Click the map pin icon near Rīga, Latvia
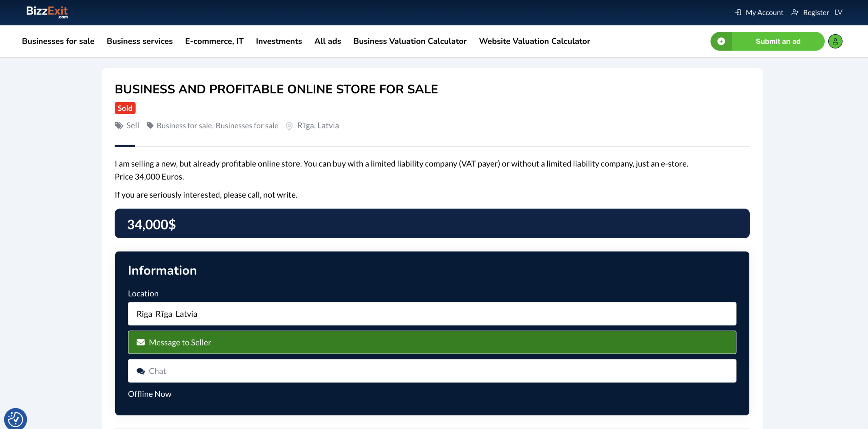This screenshot has height=429, width=868. click(289, 126)
